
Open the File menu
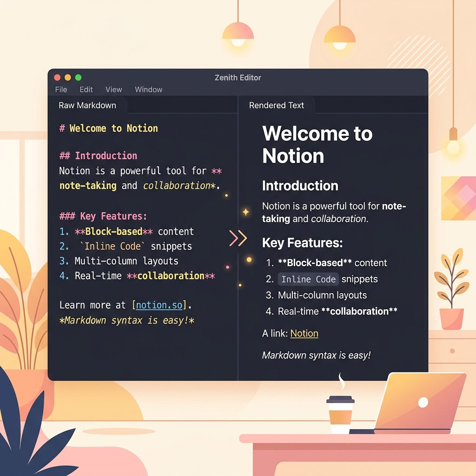click(x=61, y=90)
